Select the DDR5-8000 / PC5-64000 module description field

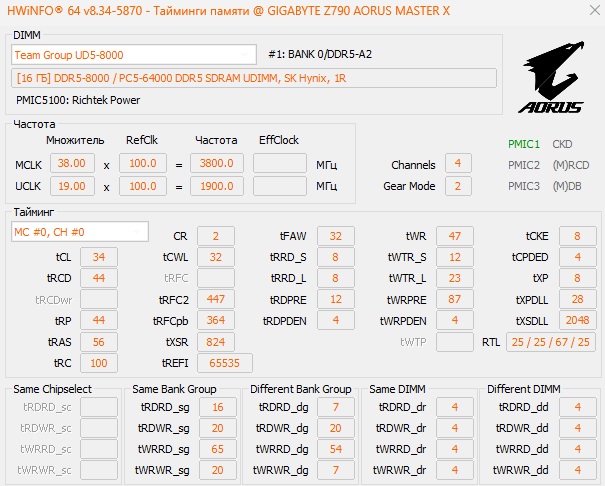pyautogui.click(x=253, y=78)
